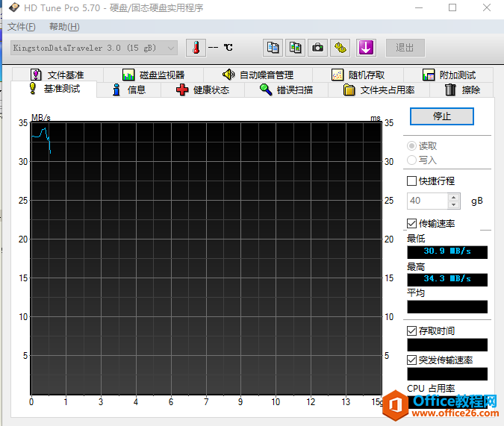
Task: Toggle the 突发传输速率 checkbox
Action: [x=411, y=360]
